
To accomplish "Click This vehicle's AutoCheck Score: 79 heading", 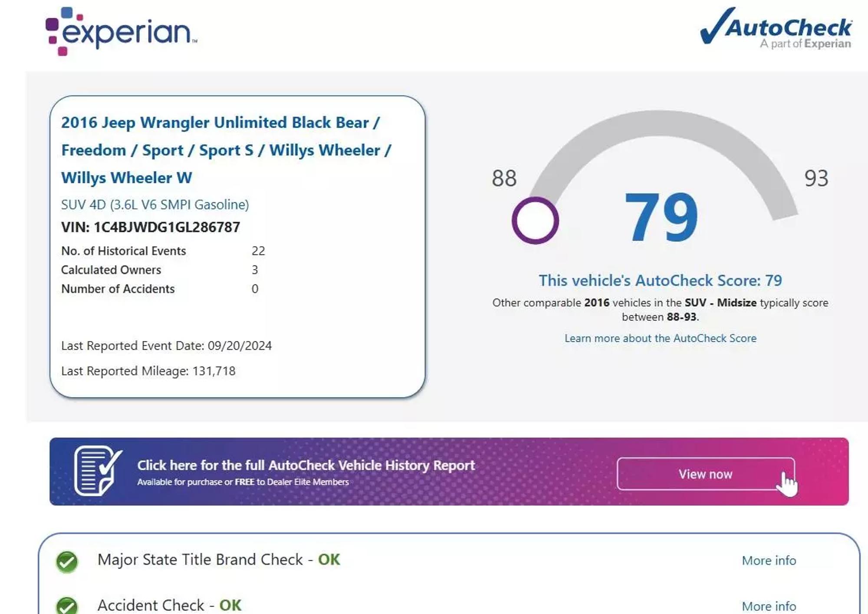I will 660,281.
